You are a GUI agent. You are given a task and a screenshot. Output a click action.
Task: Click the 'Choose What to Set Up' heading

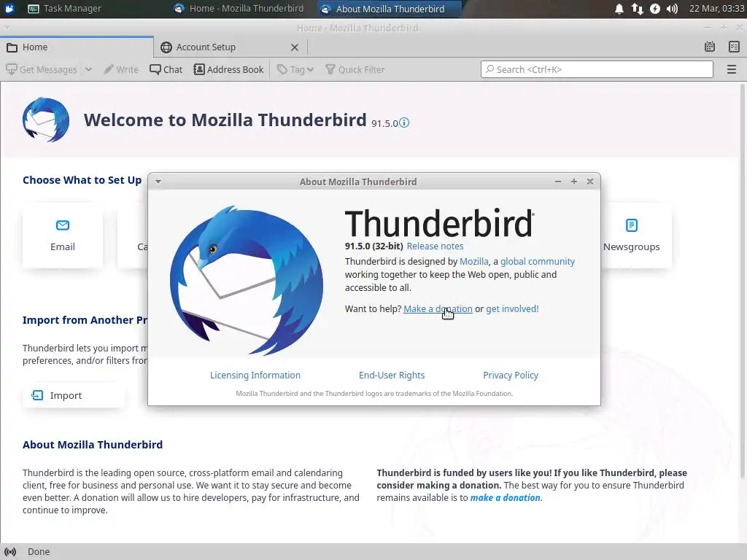(82, 180)
